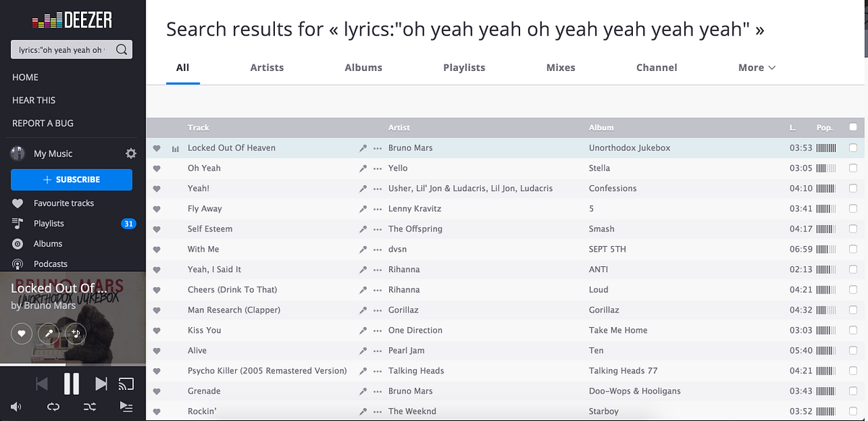
Task: Switch to the Playlists results tab
Action: tap(464, 67)
